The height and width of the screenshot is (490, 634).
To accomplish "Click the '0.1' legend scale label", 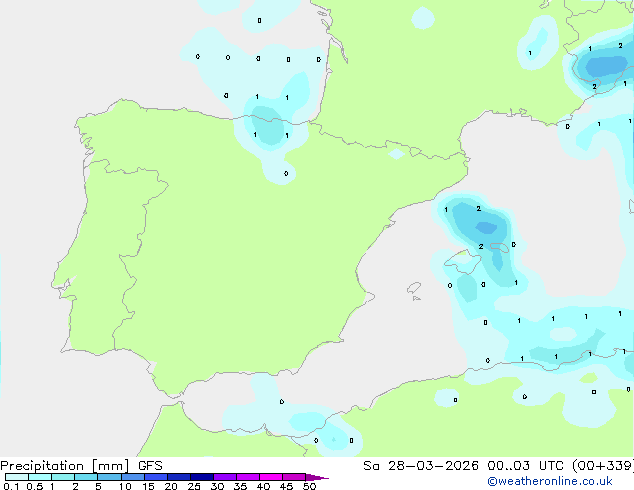I will point(11,486).
